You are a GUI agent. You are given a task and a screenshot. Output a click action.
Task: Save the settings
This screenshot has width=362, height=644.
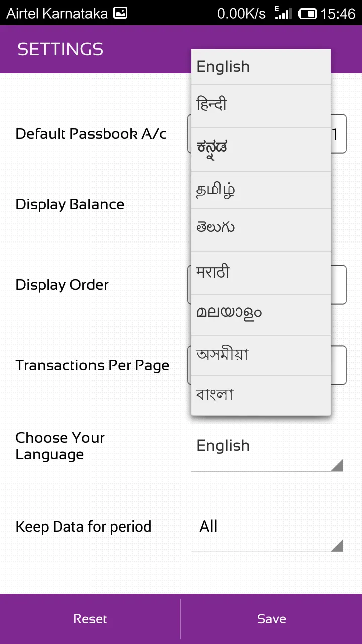click(271, 619)
